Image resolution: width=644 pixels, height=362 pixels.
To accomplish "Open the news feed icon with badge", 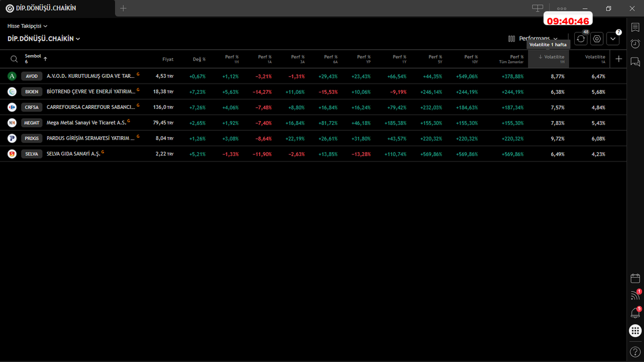I will click(635, 295).
